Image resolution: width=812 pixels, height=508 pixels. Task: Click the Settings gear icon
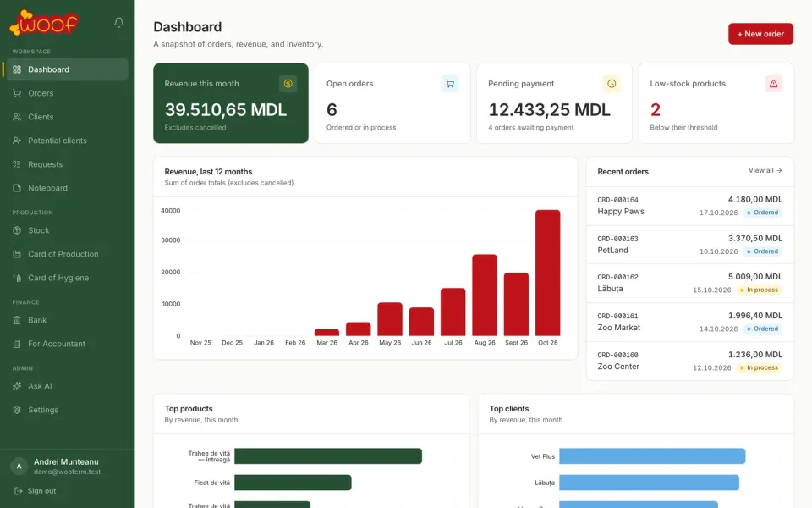point(17,410)
